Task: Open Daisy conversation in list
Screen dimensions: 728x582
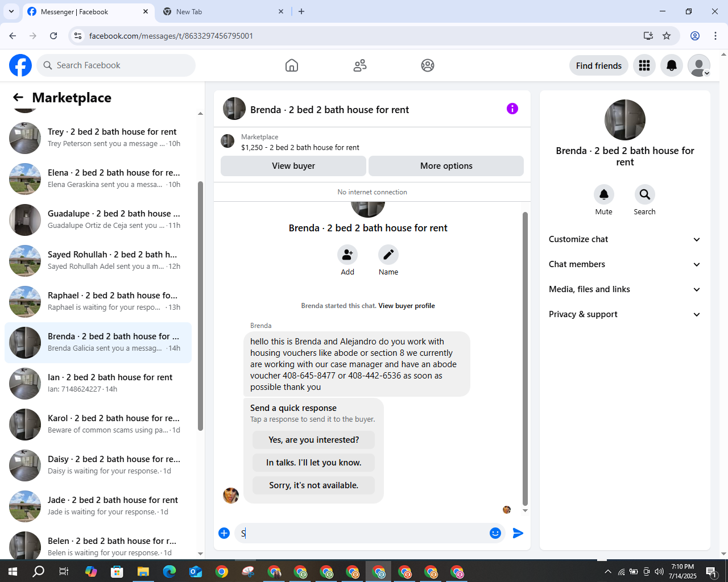Action: (98, 465)
